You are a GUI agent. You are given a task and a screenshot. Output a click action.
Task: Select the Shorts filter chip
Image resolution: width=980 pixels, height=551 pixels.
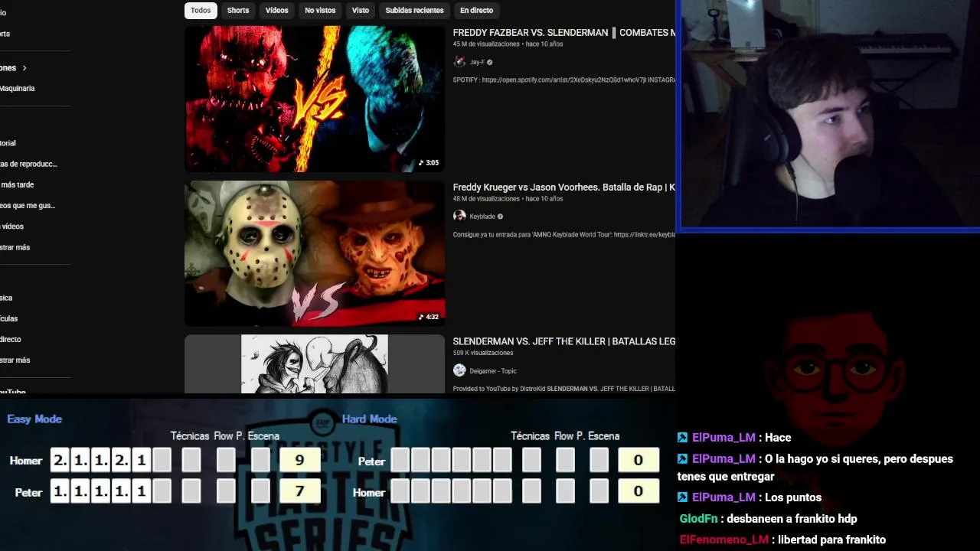pyautogui.click(x=238, y=10)
